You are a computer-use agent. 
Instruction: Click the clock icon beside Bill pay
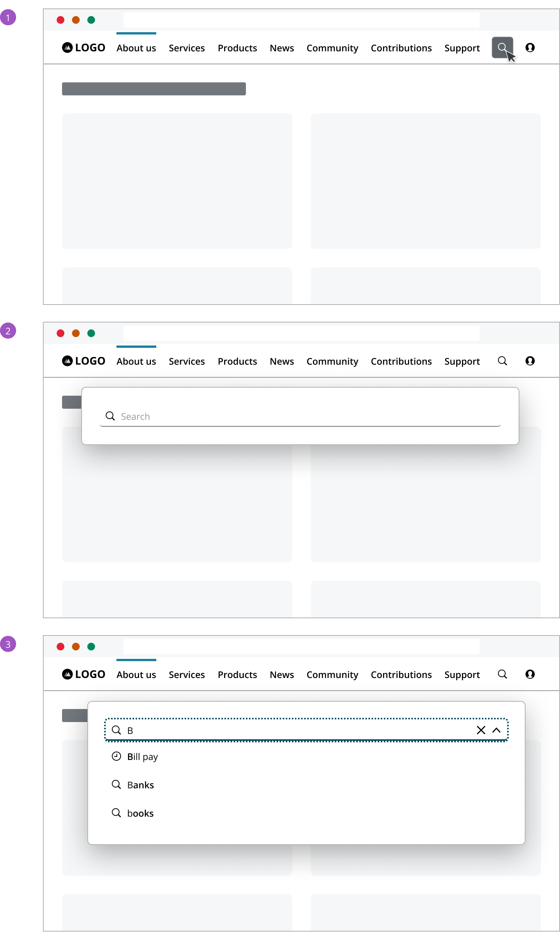(116, 756)
